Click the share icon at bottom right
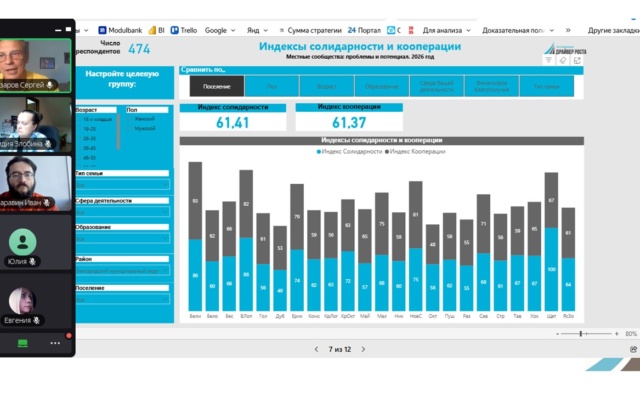 click(633, 349)
